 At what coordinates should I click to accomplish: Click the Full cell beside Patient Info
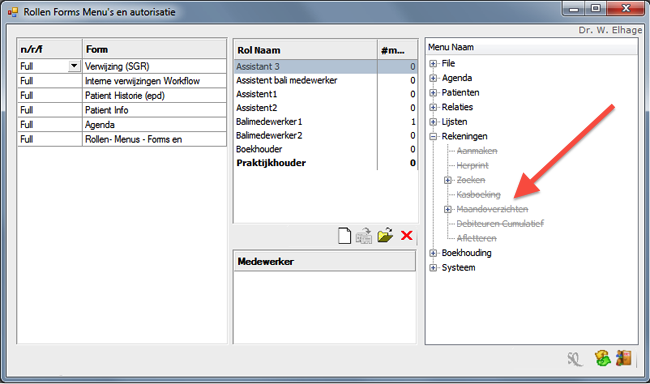tap(50, 110)
